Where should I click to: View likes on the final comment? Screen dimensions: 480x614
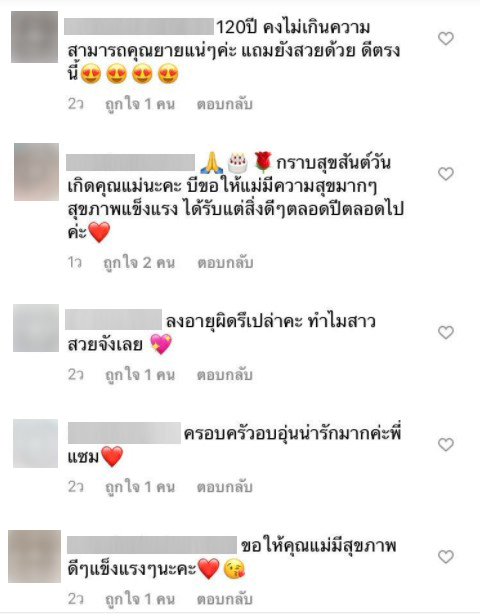click(x=140, y=599)
